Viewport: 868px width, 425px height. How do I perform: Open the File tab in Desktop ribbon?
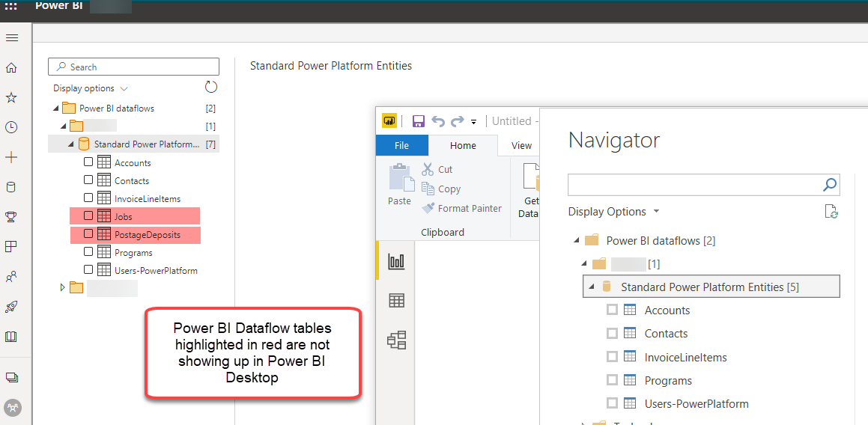[402, 146]
